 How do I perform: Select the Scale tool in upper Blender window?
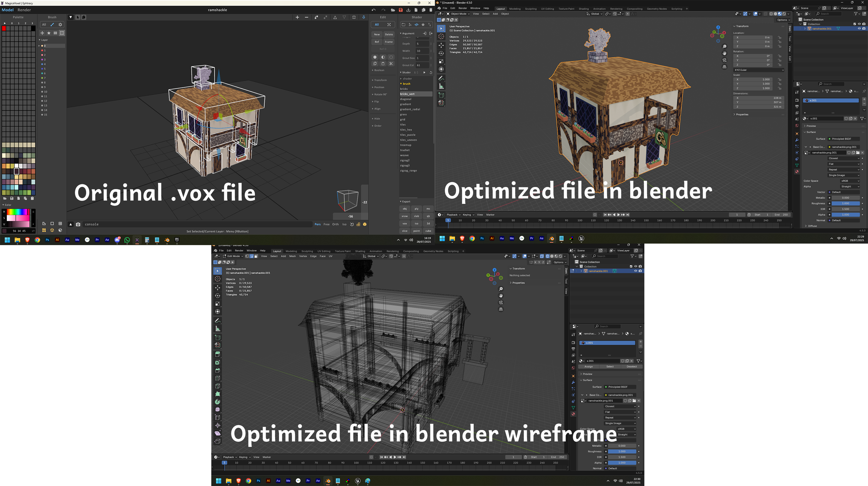tap(441, 61)
